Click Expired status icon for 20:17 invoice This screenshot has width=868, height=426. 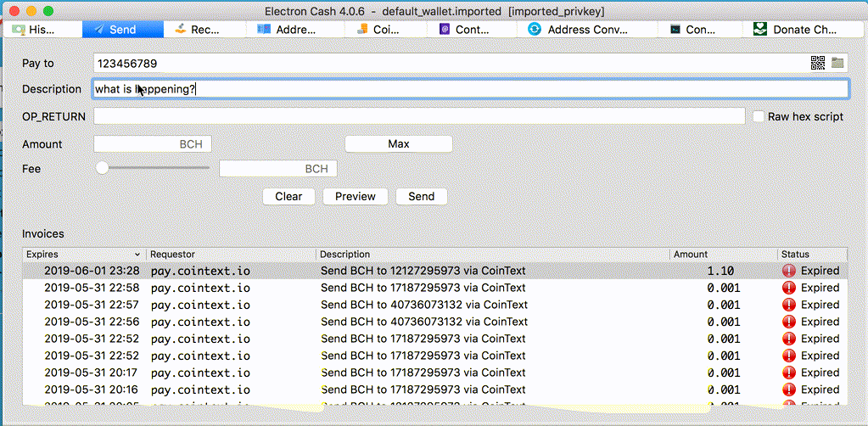(789, 373)
